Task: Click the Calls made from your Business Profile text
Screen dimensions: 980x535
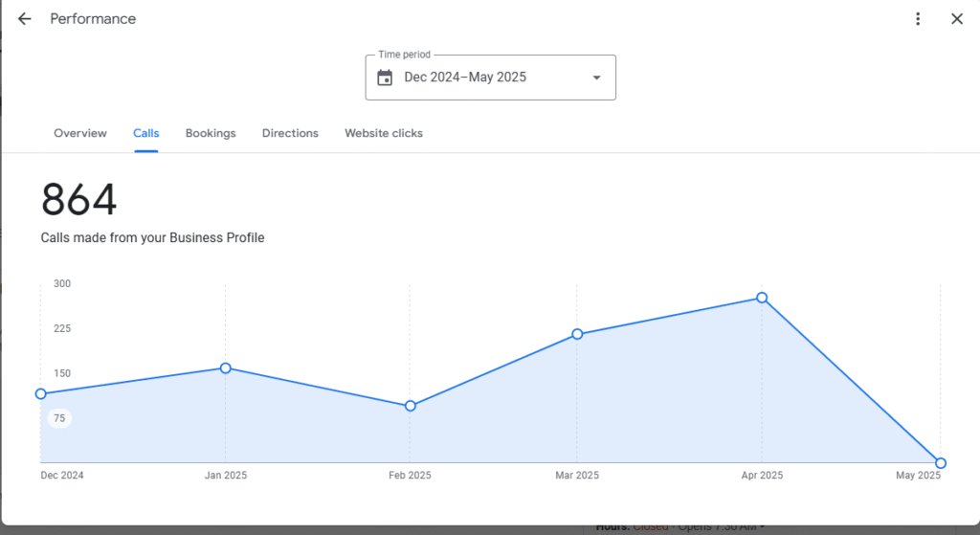Action: [x=152, y=237]
